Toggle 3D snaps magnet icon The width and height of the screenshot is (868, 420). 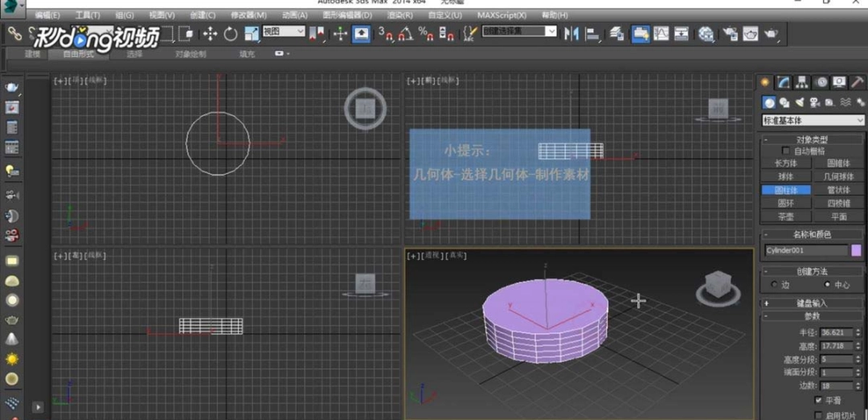point(385,35)
